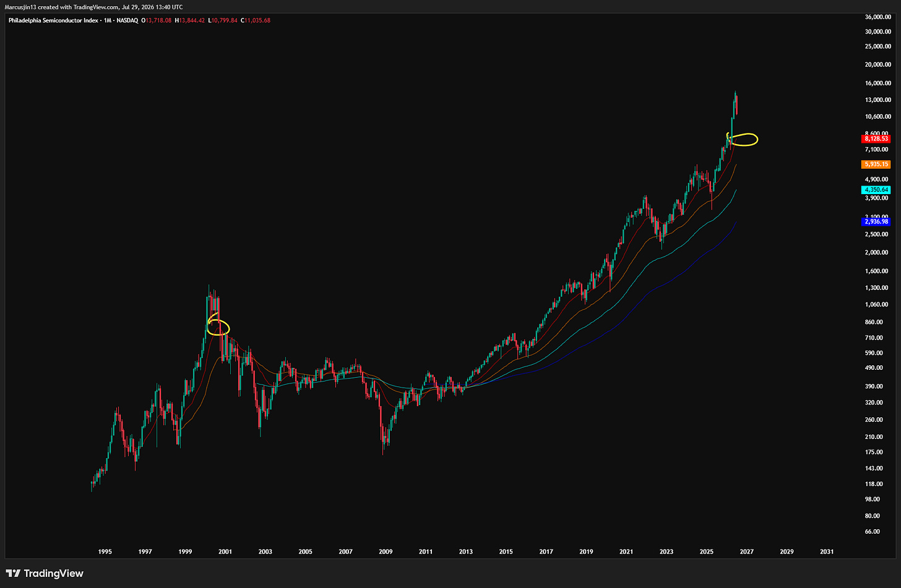The width and height of the screenshot is (901, 588).
Task: Click the Philadelphia Semiconductor Index symbol title
Action: [54, 20]
